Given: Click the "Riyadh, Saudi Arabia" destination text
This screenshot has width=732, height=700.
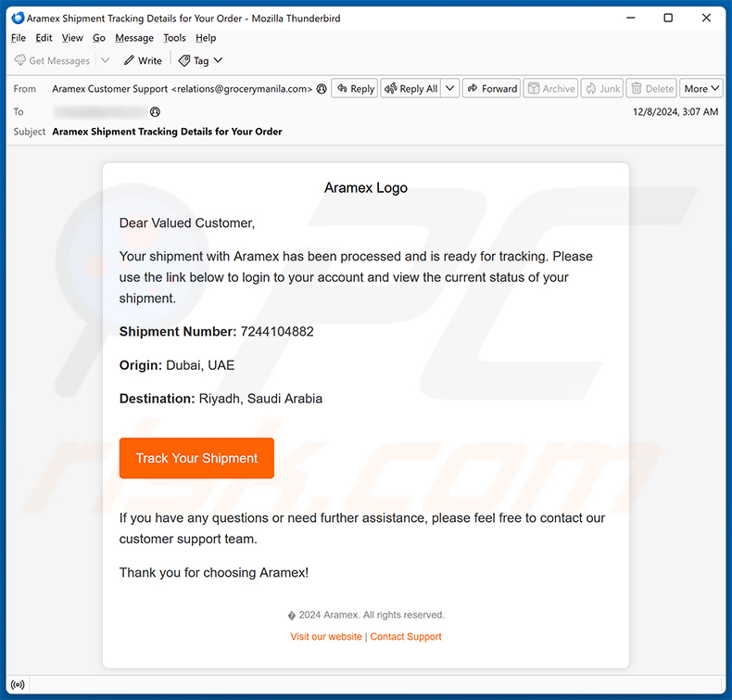Looking at the screenshot, I should click(x=260, y=399).
